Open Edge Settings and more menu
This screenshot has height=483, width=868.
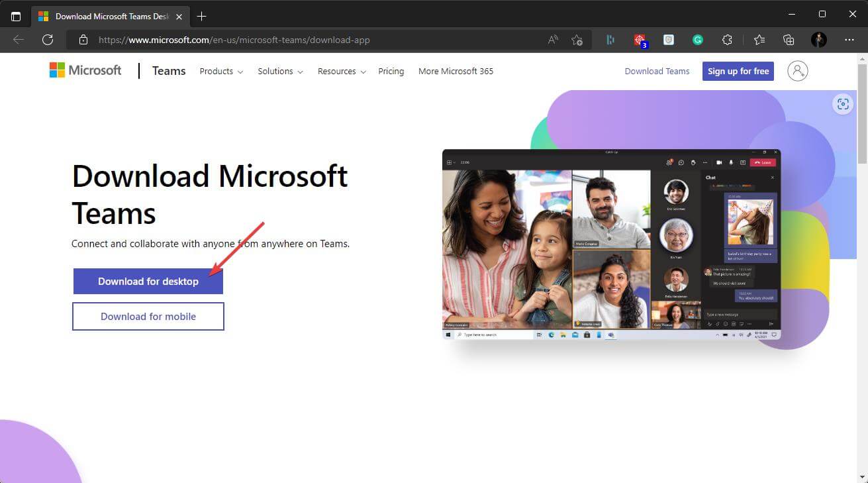(x=849, y=40)
